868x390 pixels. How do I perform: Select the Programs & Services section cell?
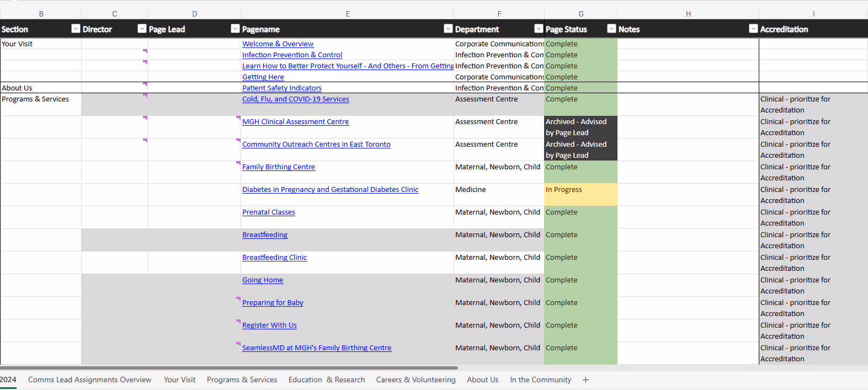pos(41,104)
